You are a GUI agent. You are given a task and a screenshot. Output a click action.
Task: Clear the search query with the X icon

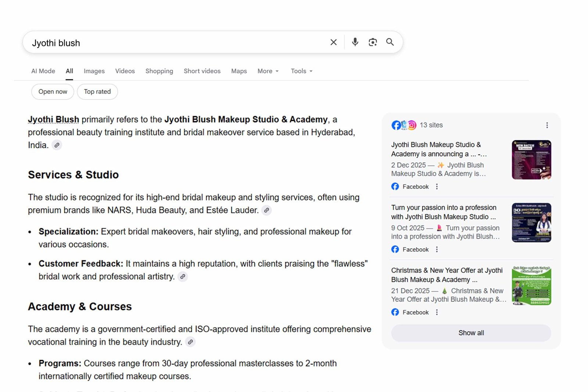[333, 42]
